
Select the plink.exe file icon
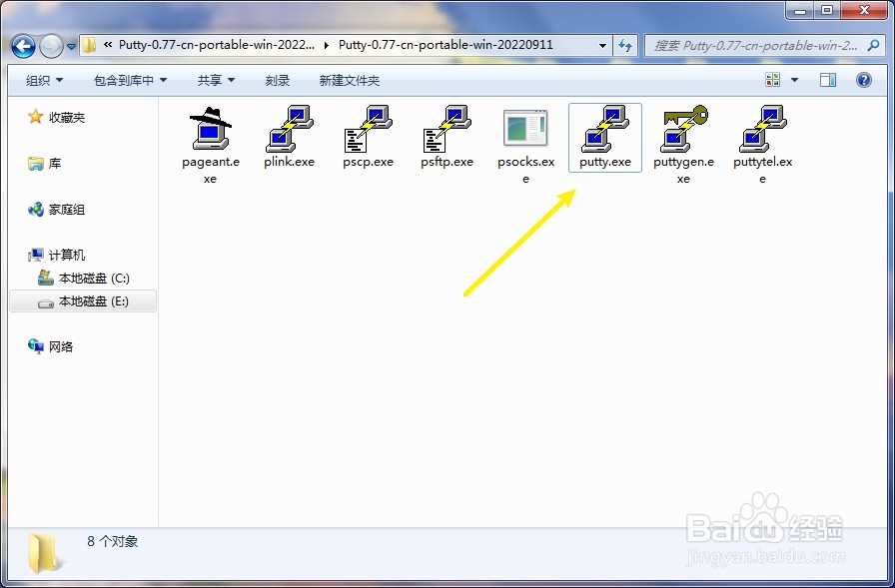pos(290,129)
